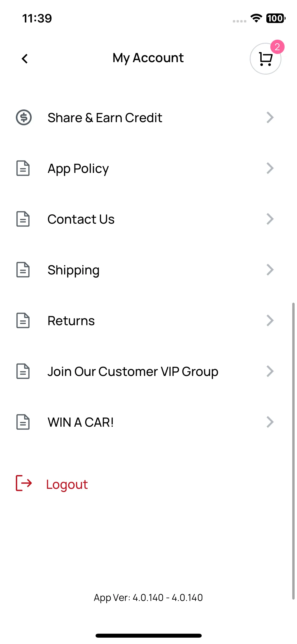Viewport: 297px width, 644px height.
Task: Tap the document icon beside Shipping
Action: click(x=23, y=270)
